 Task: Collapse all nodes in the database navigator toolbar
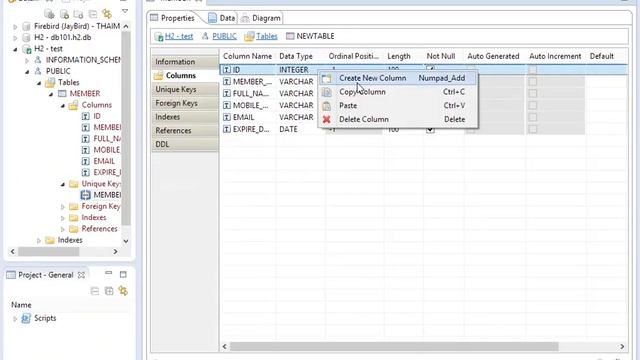[93, 15]
